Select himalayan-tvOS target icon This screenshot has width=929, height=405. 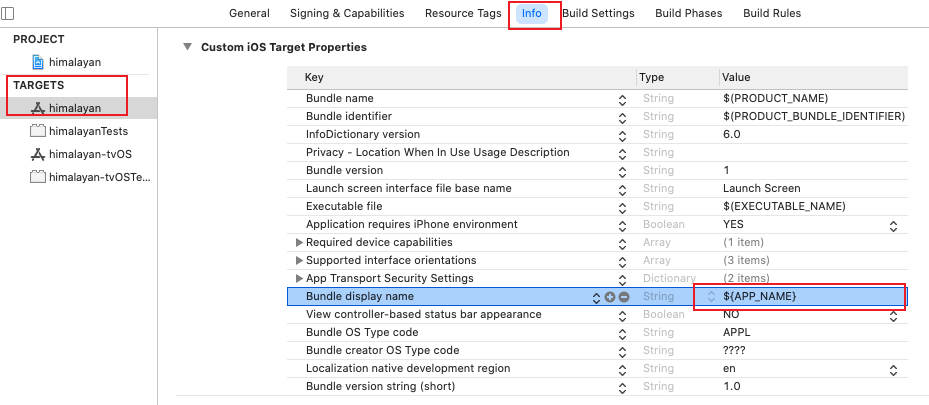(38, 155)
